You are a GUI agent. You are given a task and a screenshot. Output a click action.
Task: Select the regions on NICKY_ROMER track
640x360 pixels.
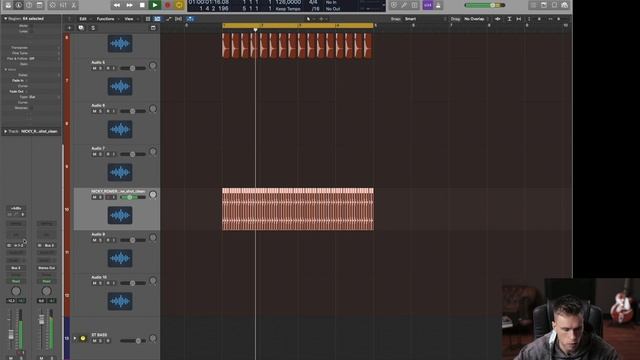tap(298, 209)
